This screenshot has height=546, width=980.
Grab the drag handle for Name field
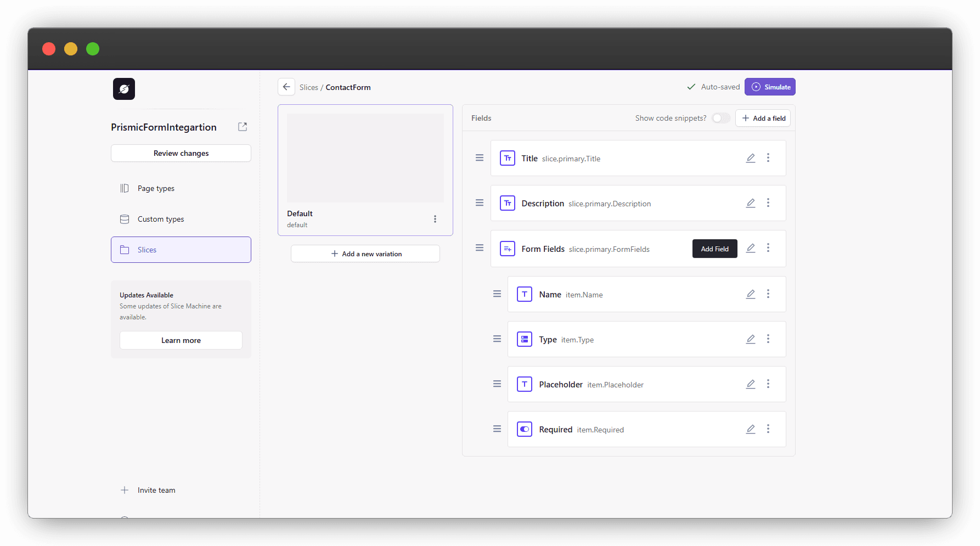[x=497, y=294]
